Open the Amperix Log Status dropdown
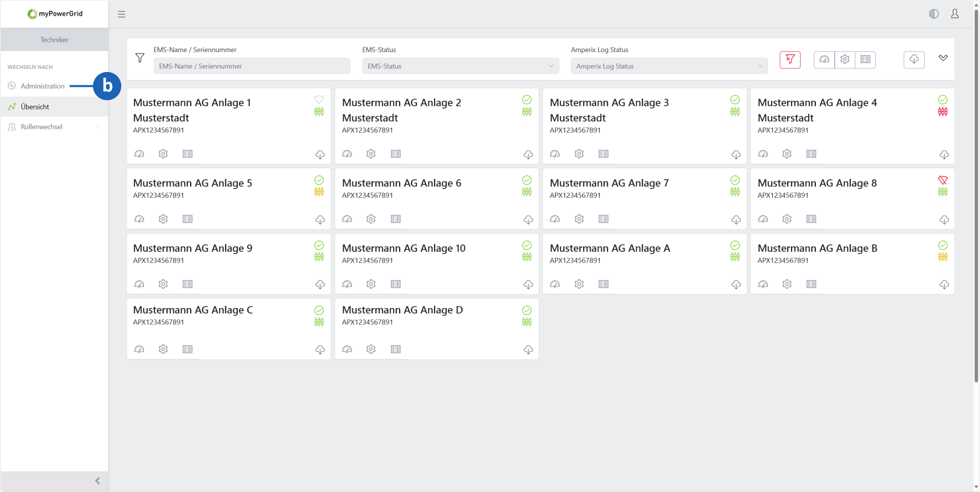The width and height of the screenshot is (980, 492). pyautogui.click(x=669, y=66)
